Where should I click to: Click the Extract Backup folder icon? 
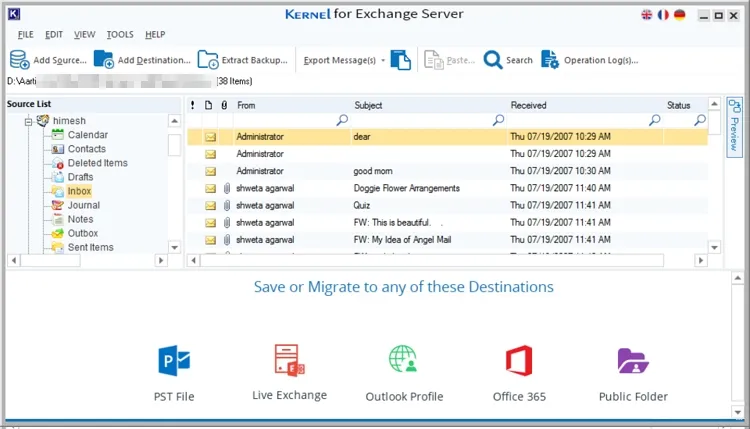pos(208,60)
